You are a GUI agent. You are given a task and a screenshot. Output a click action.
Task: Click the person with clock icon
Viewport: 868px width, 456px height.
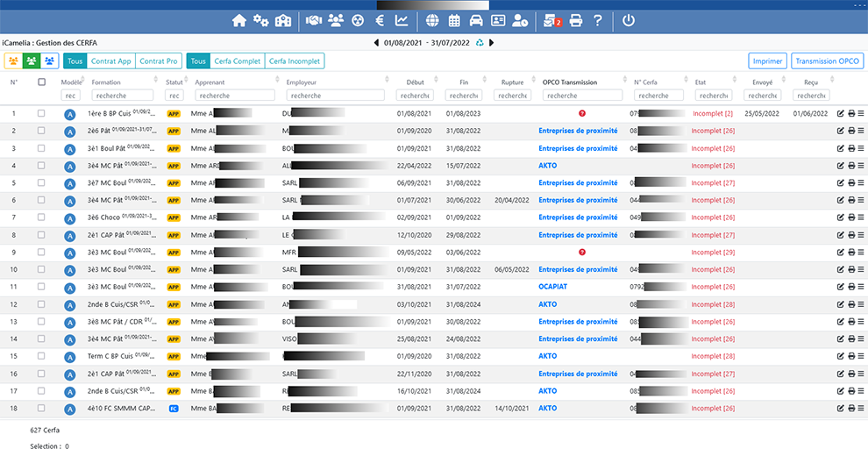[x=520, y=21]
